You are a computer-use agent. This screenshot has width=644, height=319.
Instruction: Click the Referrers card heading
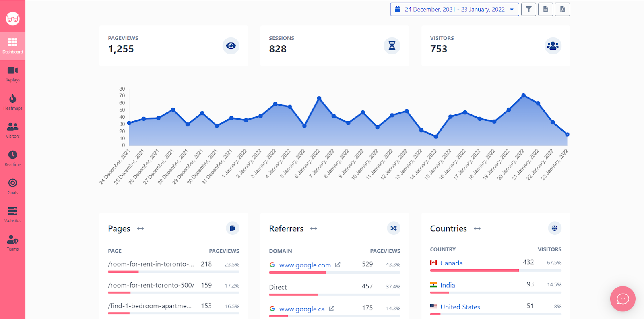point(286,228)
